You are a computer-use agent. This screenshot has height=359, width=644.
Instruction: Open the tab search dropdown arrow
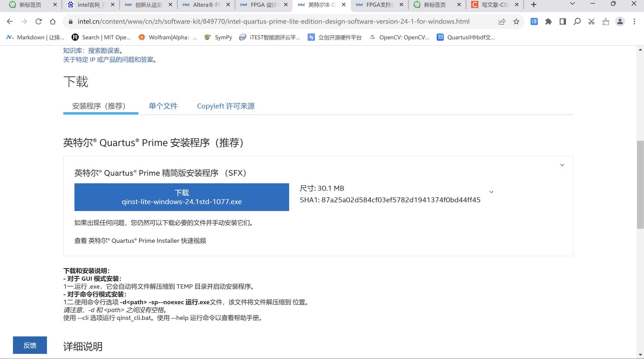pos(572,4)
